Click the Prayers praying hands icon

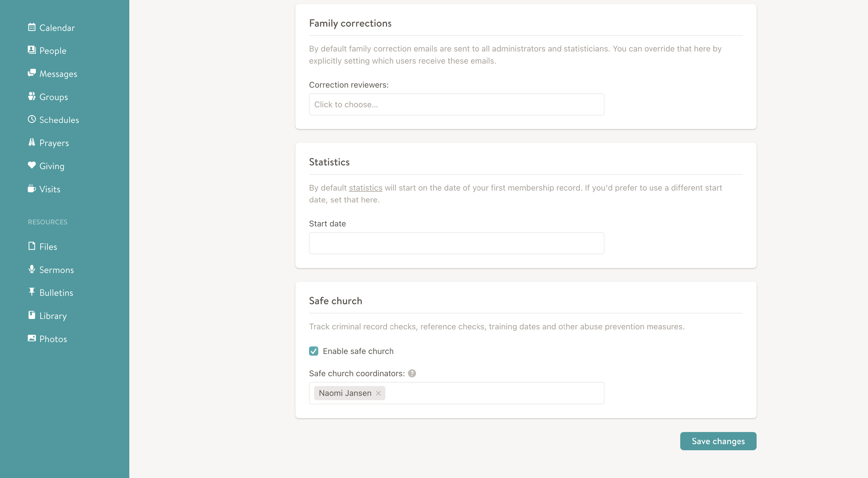coord(32,143)
